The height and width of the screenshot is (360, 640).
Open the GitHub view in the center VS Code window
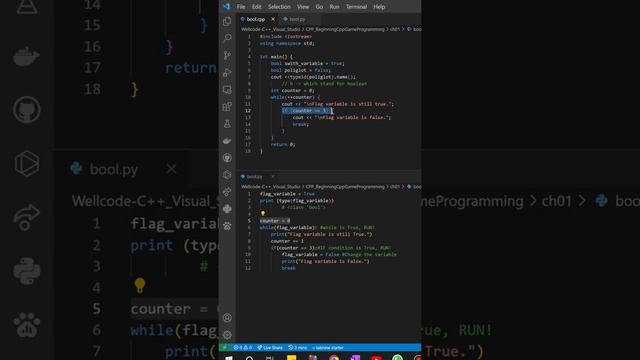(x=227, y=158)
